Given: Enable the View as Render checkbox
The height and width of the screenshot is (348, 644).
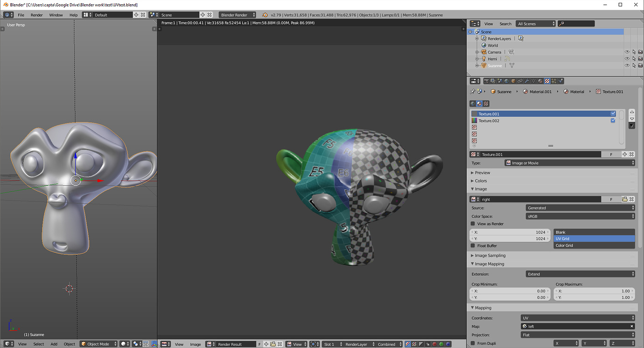Looking at the screenshot, I should (x=473, y=224).
